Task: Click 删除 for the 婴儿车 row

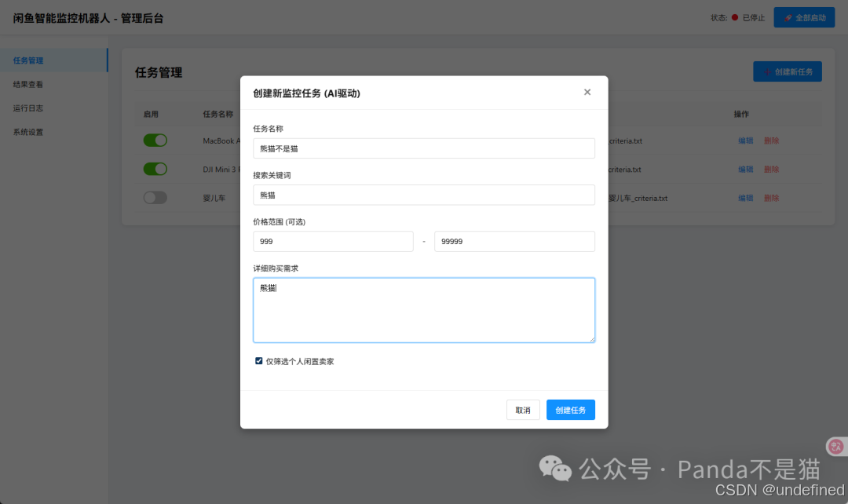Action: point(771,198)
